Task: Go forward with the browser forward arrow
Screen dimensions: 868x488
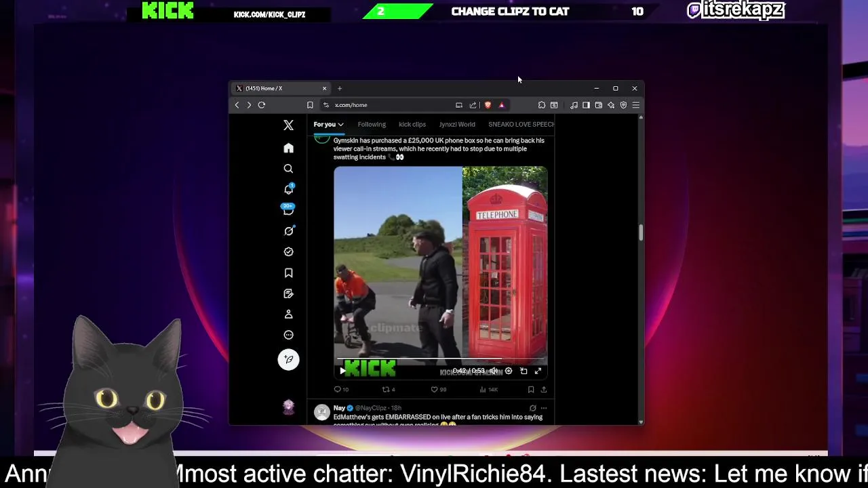Action: point(249,105)
